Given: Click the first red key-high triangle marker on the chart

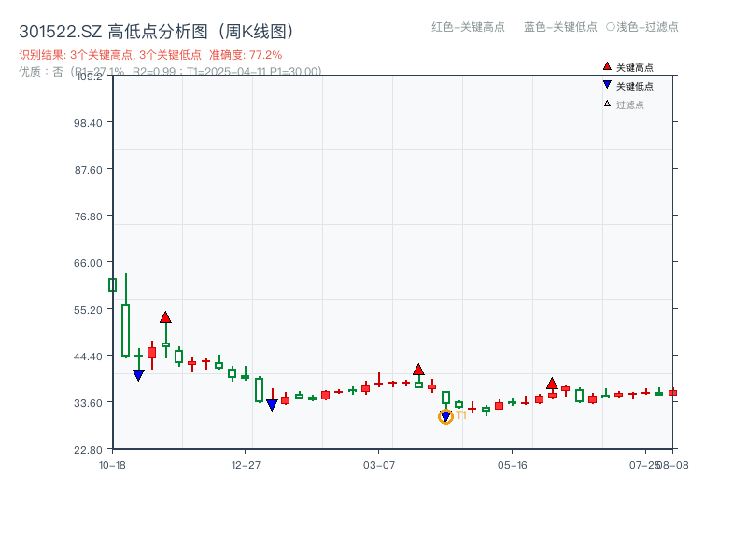Looking at the screenshot, I should pos(165,318).
